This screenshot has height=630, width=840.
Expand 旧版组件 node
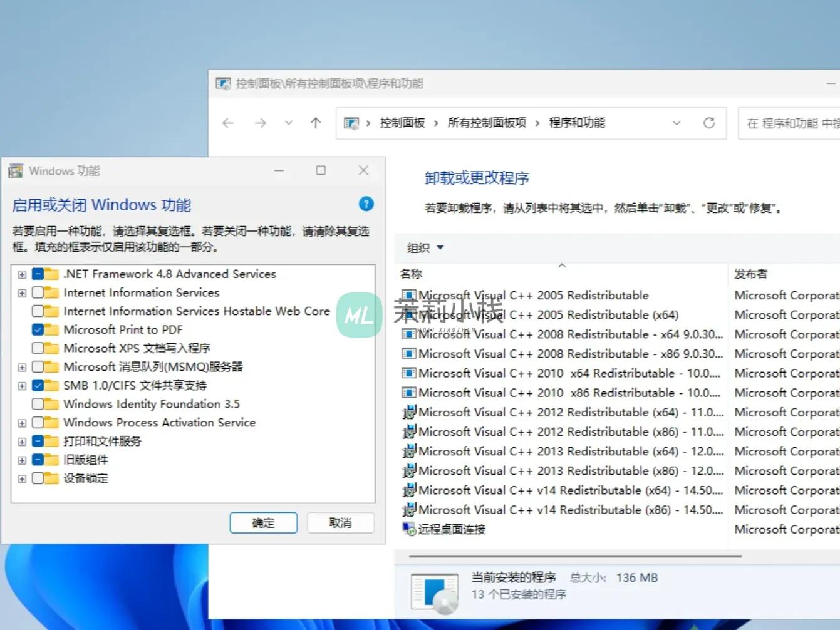(22, 460)
